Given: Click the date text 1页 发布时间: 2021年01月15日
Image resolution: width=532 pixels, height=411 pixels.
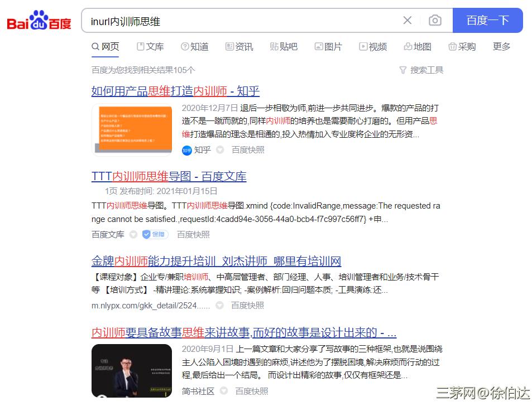Looking at the screenshot, I should point(161,191).
